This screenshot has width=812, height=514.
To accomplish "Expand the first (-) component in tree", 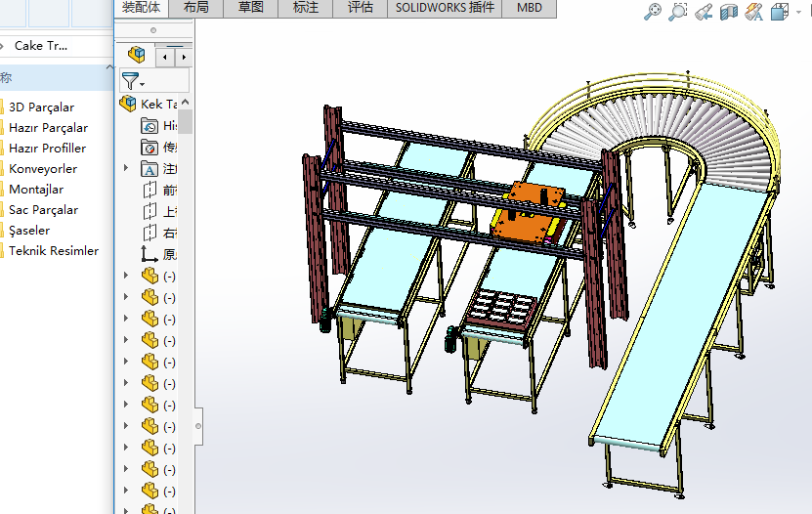I will [x=125, y=276].
